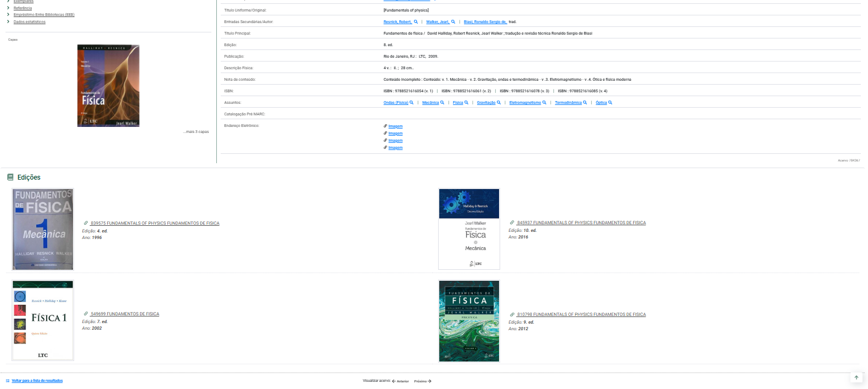The image size is (868, 389).
Task: Show more covers via '...mais 3 capas'
Action: [x=196, y=132]
